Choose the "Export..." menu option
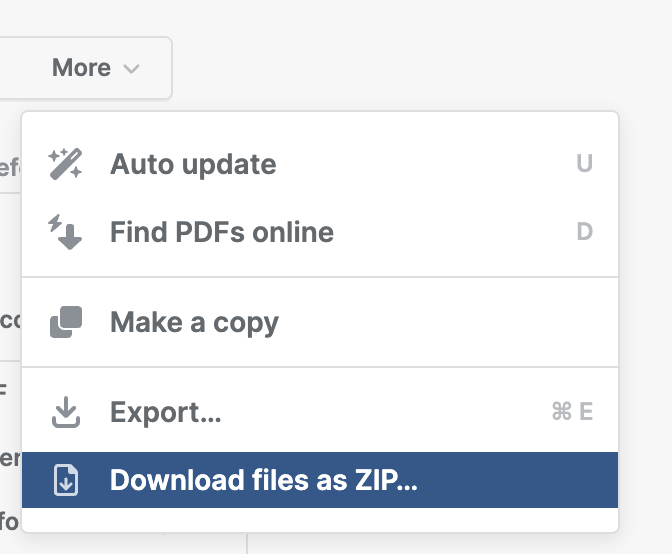672x554 pixels. click(165, 411)
